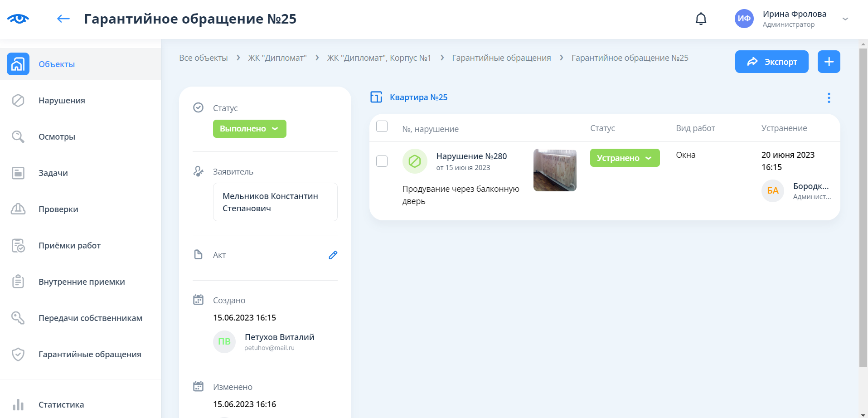Click the ИФ user avatar
Viewport: 868px width, 418px height.
pos(744,19)
